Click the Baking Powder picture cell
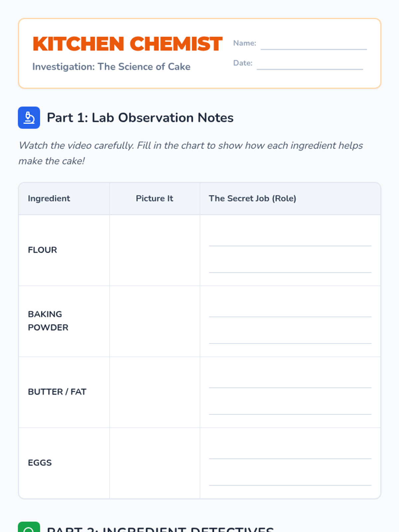The image size is (399, 532). click(x=155, y=321)
